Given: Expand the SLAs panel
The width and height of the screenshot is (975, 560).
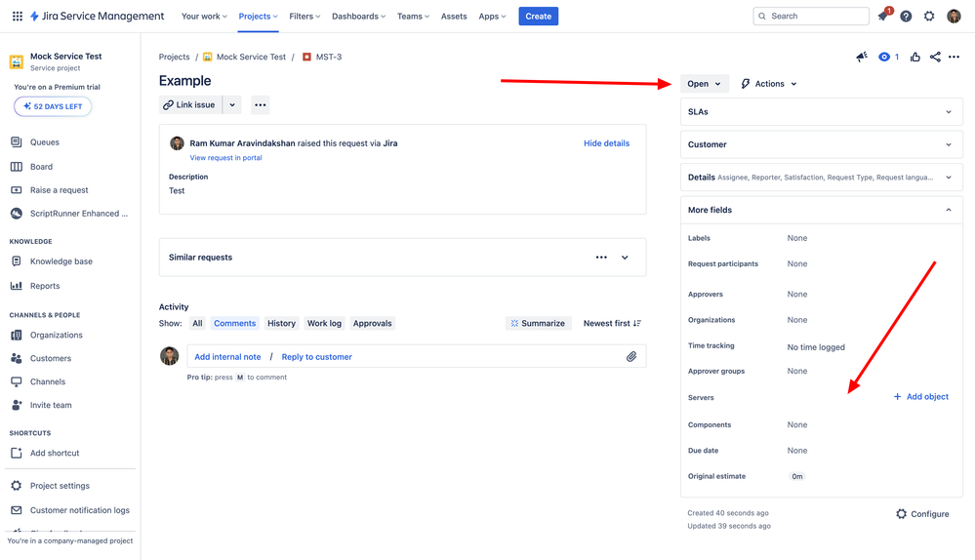Looking at the screenshot, I should point(822,112).
